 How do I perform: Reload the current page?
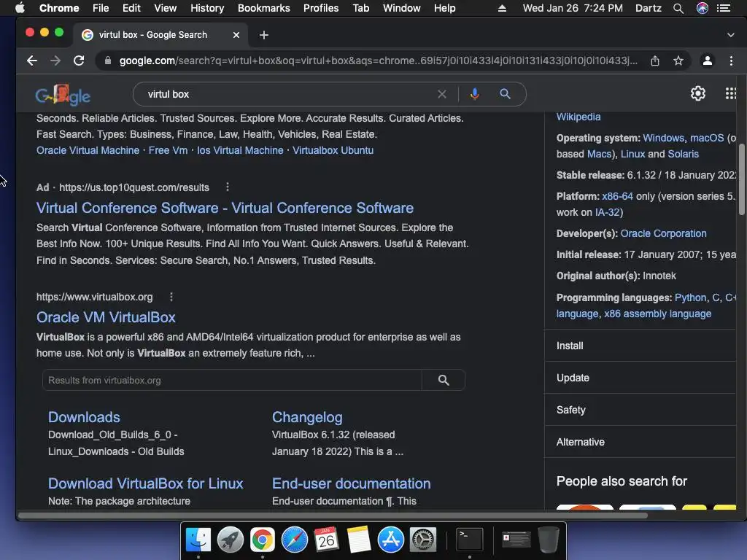point(79,61)
